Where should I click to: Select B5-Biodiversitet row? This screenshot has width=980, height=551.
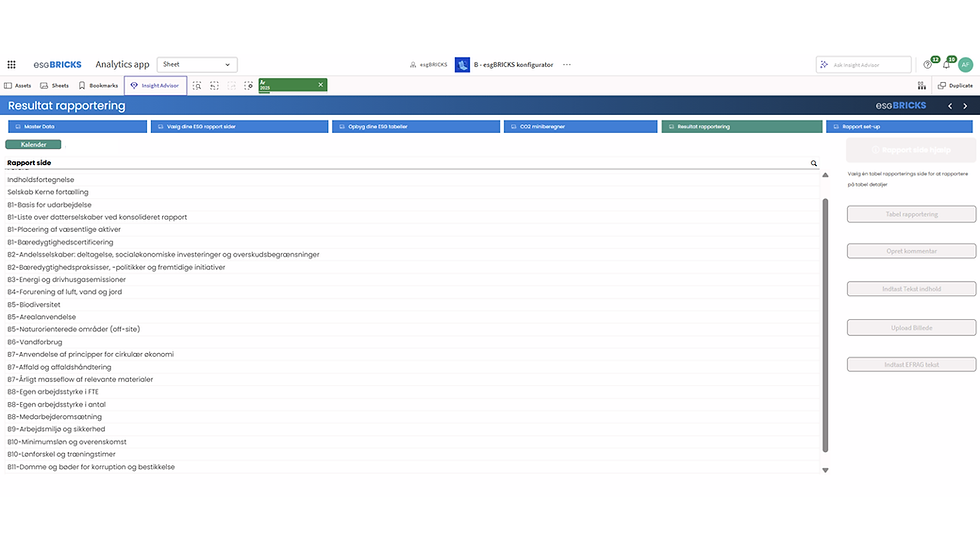(x=412, y=304)
